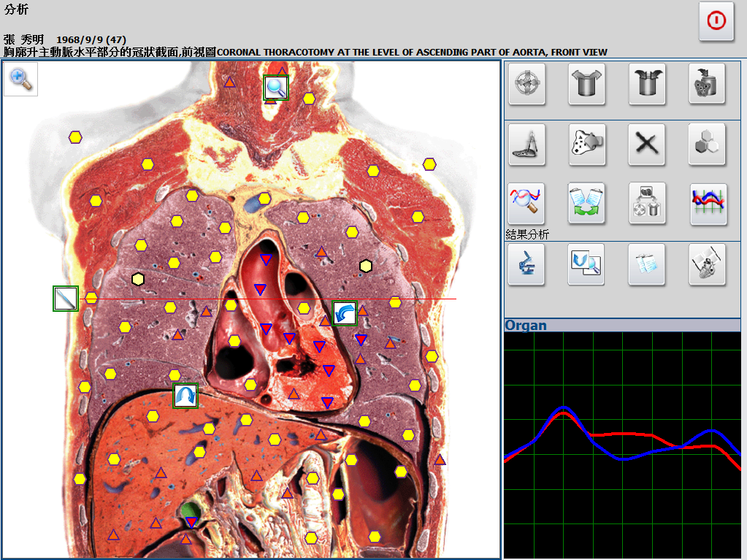
Task: Click the red-blue curves on grid button
Action: point(708,203)
